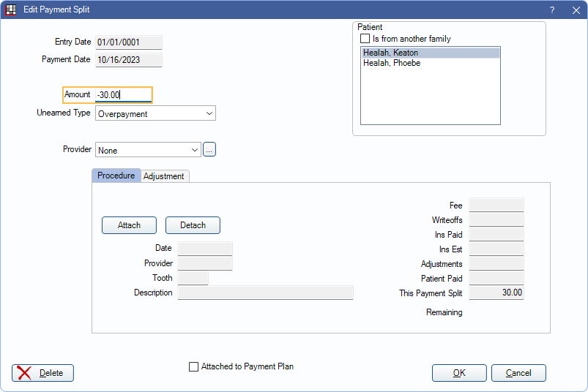Image resolution: width=588 pixels, height=392 pixels.
Task: Click the Cancel button
Action: click(x=518, y=373)
